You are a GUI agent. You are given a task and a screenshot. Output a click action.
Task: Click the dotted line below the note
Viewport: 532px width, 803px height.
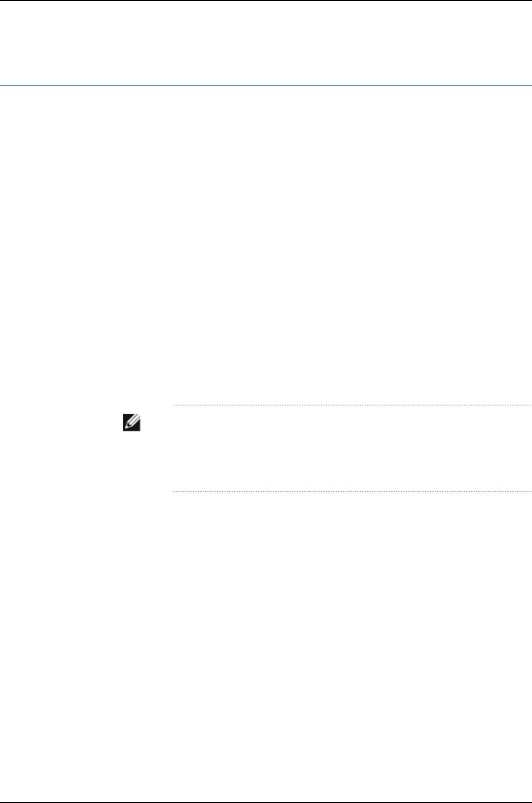click(351, 491)
